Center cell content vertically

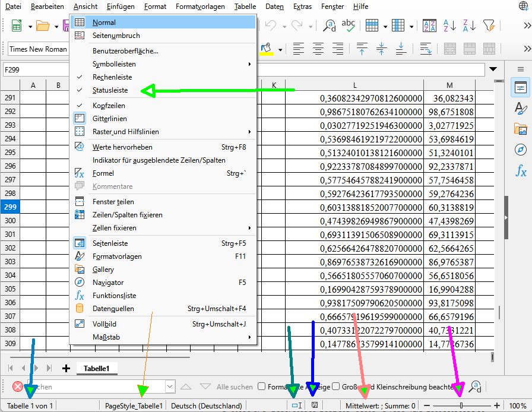point(382,49)
